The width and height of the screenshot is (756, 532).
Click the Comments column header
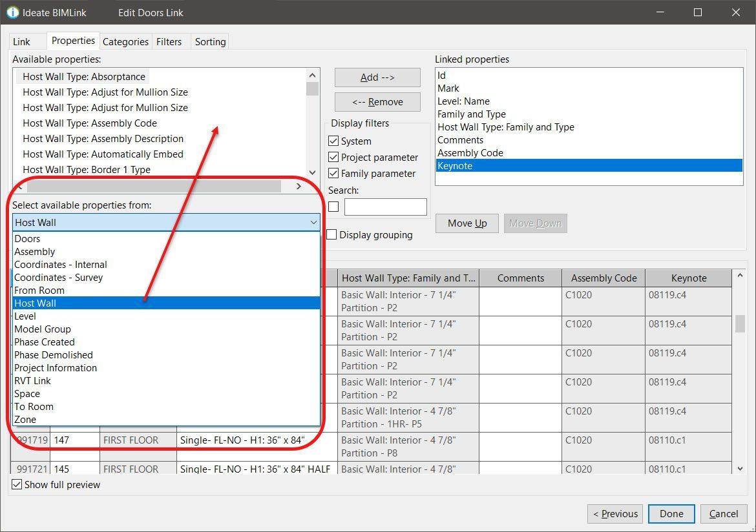coord(520,278)
